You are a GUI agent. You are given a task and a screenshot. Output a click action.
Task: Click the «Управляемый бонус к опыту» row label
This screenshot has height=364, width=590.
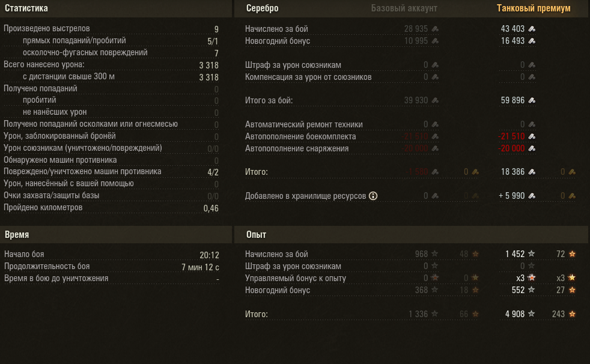click(296, 278)
